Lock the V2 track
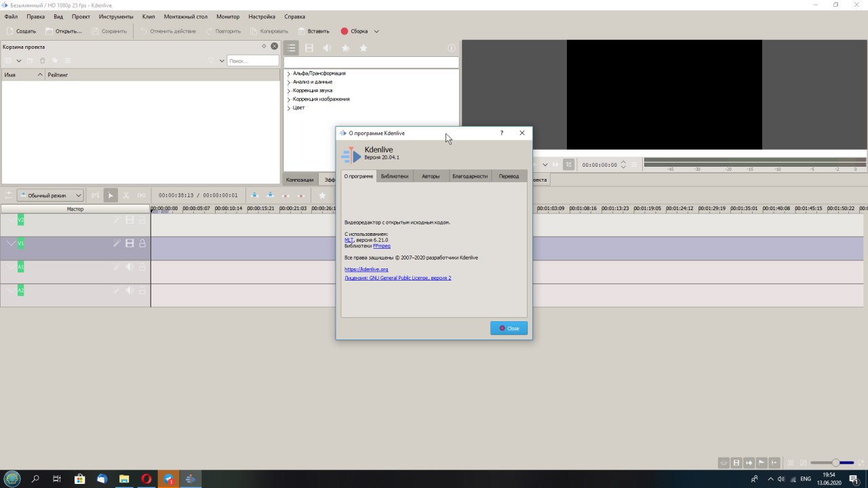The image size is (868, 488). point(142,220)
